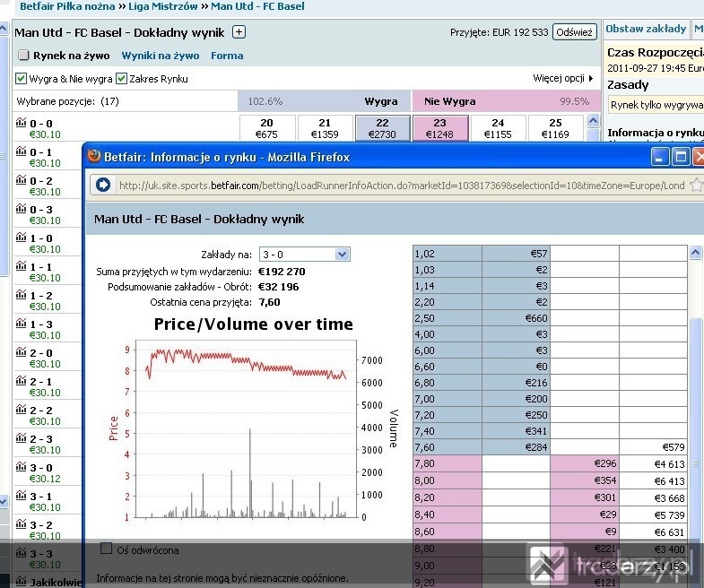Minimize the Betfair Informacje o rynku popup

pyautogui.click(x=659, y=157)
